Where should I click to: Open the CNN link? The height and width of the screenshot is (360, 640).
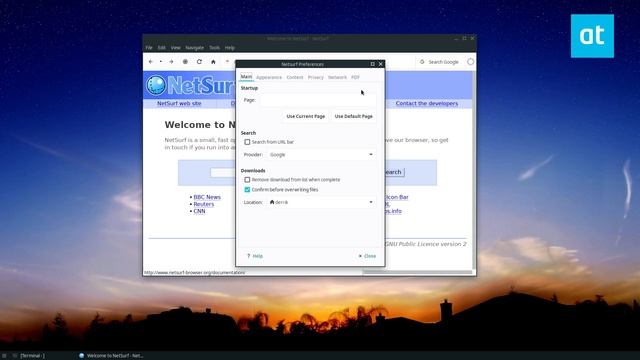point(199,211)
